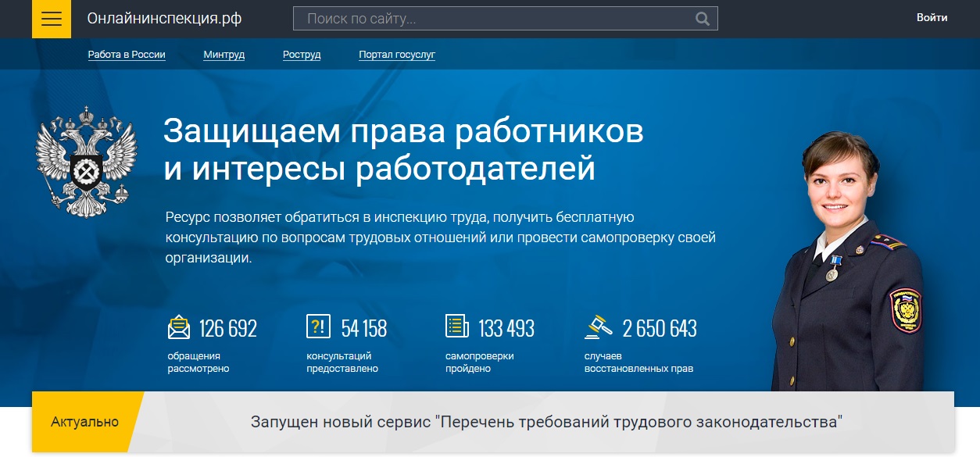Focus the 'Поиск по сайту' search field
The height and width of the screenshot is (457, 980).
click(505, 19)
